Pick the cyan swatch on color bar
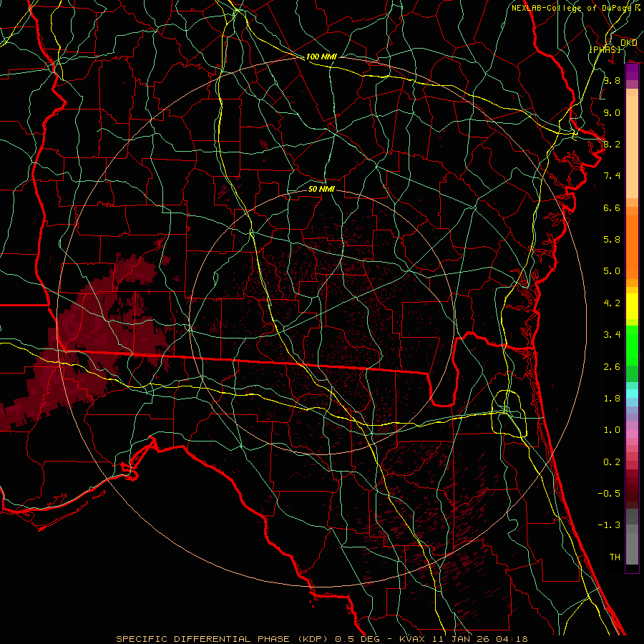The width and height of the screenshot is (644, 644). click(x=632, y=394)
